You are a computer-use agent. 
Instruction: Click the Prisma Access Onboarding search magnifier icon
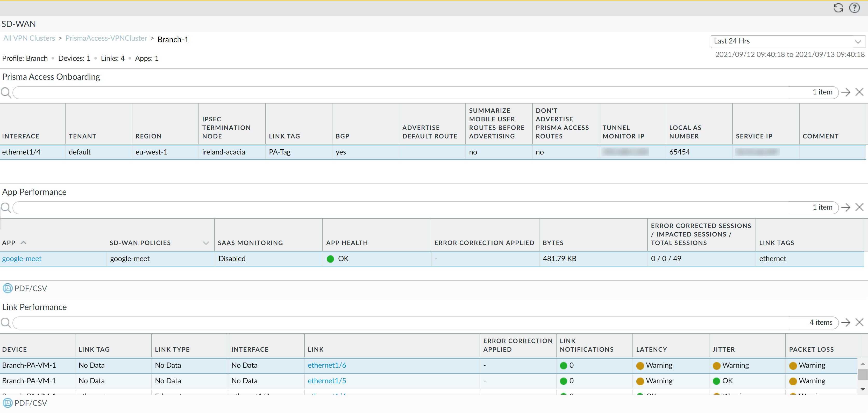[x=6, y=92]
